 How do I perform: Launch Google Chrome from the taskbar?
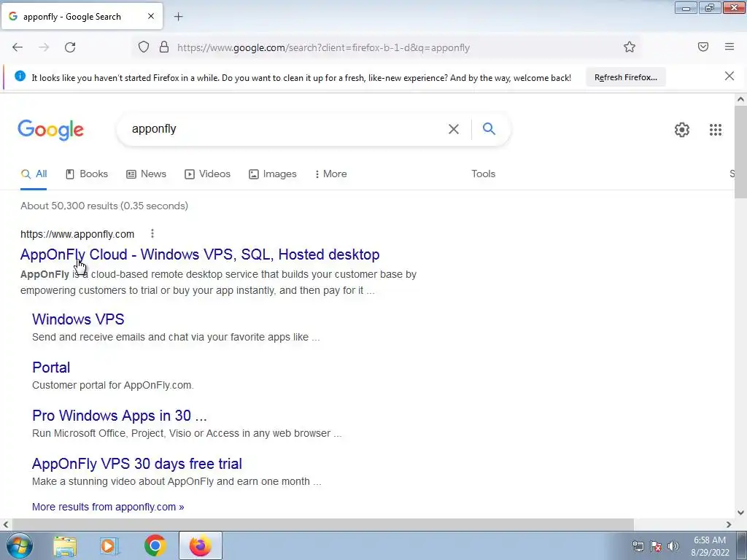[155, 545]
